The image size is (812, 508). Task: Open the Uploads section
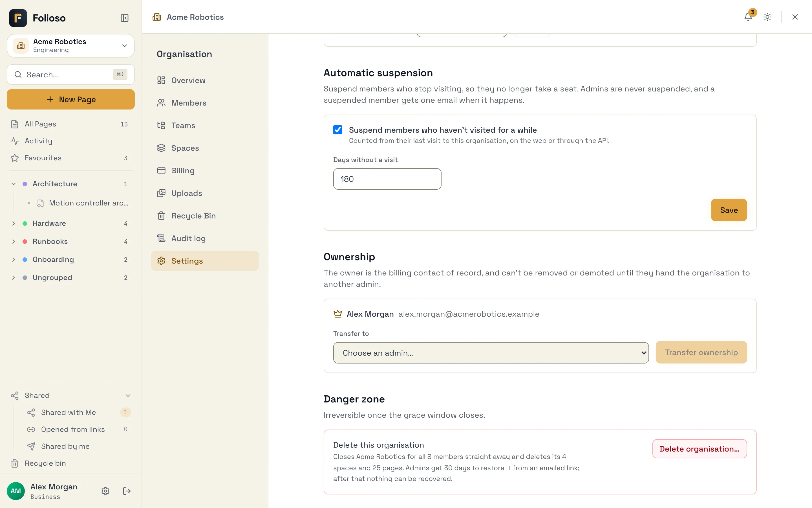205,193
